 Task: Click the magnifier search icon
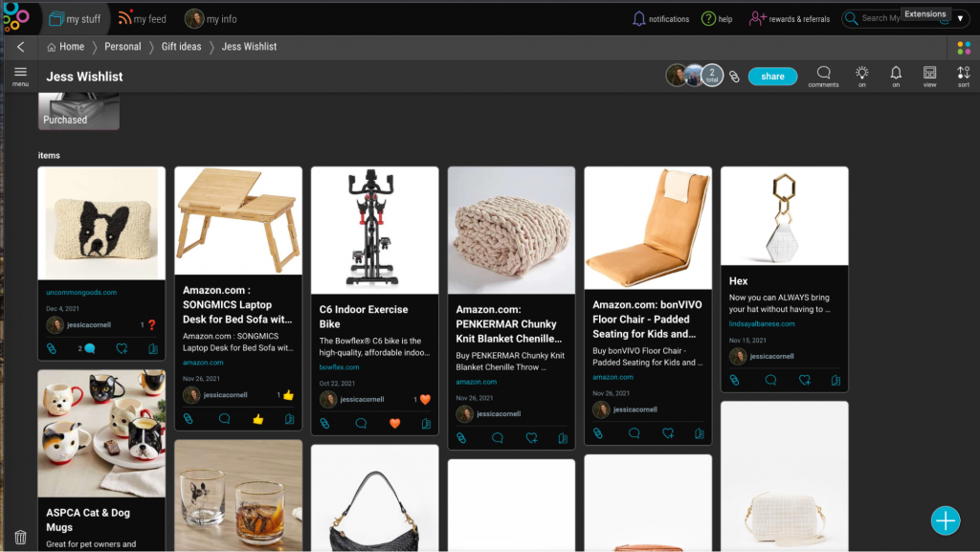[x=851, y=19]
